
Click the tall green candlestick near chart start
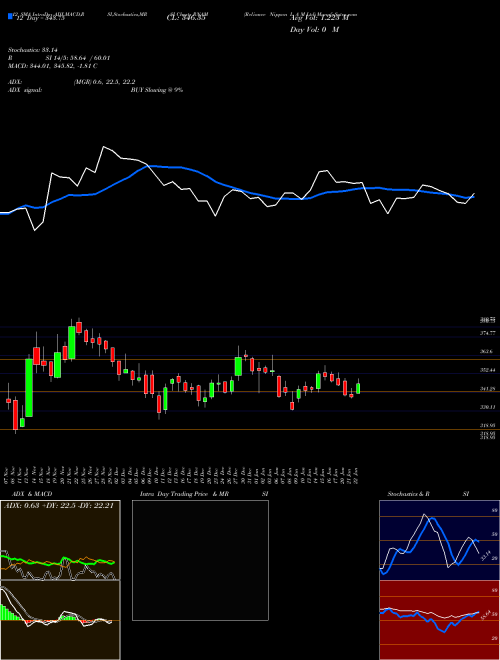(x=29, y=387)
